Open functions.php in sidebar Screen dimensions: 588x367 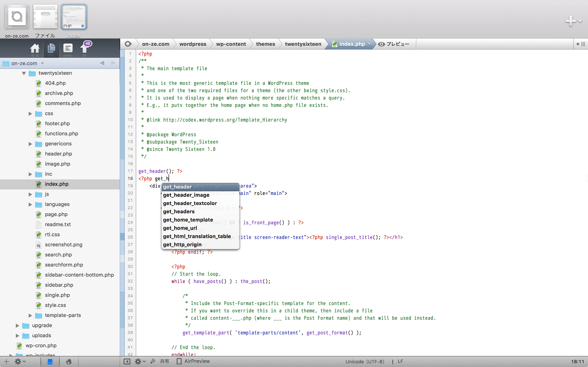(x=61, y=133)
